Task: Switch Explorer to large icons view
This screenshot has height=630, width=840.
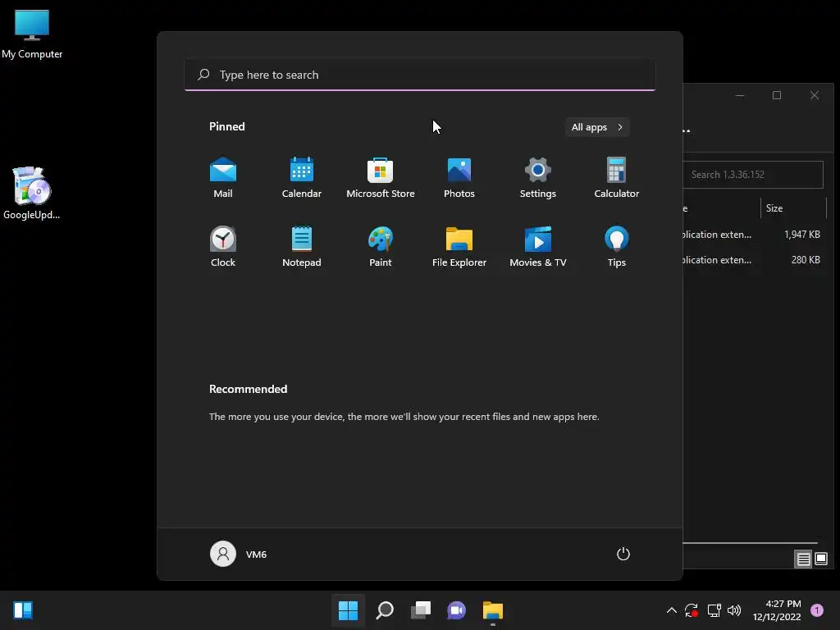Action: coord(820,559)
